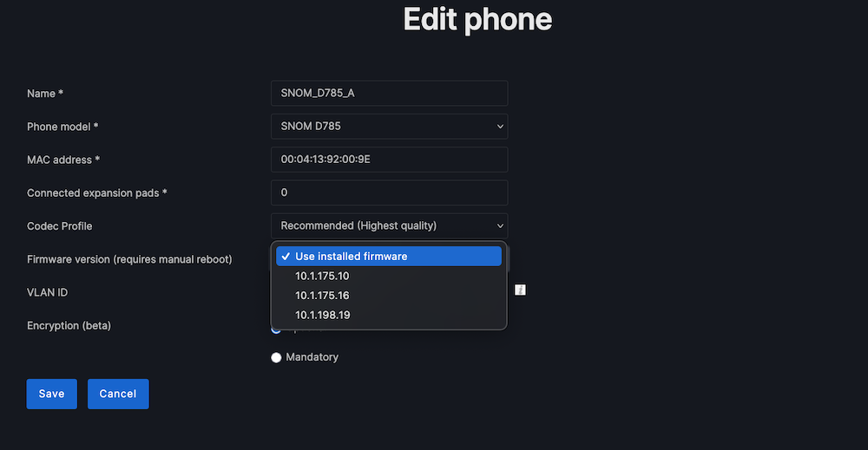Click the Codec Profile label
The image size is (868, 450).
point(59,226)
